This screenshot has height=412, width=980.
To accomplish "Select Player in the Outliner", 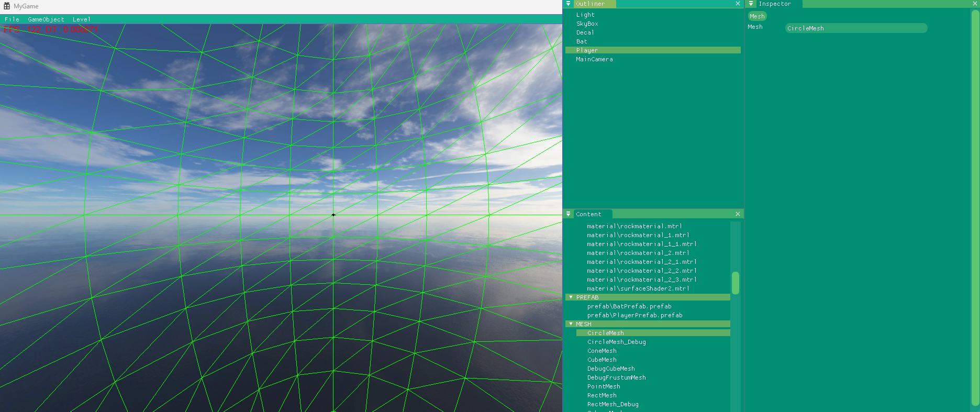I will 653,50.
